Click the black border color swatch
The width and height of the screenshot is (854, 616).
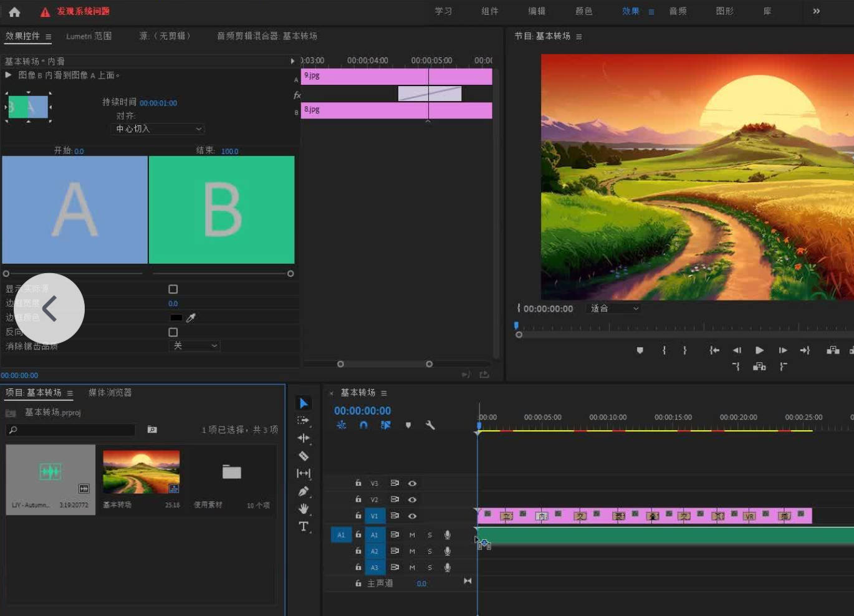176,318
